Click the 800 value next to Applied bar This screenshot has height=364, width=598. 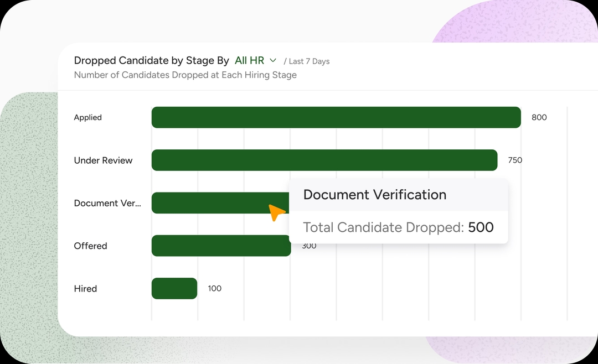tap(539, 117)
